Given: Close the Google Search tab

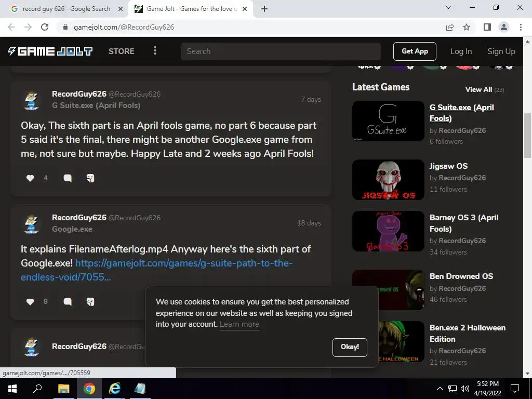Looking at the screenshot, I should pyautogui.click(x=120, y=9).
